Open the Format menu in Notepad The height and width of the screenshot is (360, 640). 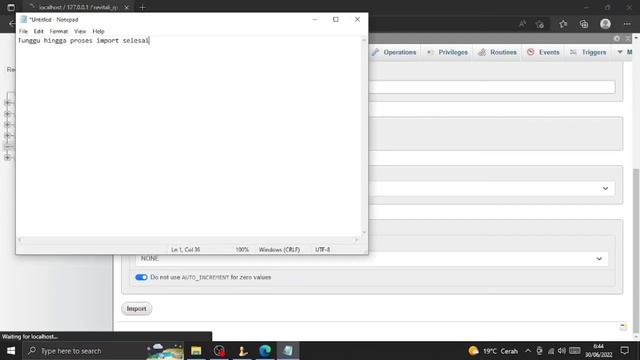point(59,31)
